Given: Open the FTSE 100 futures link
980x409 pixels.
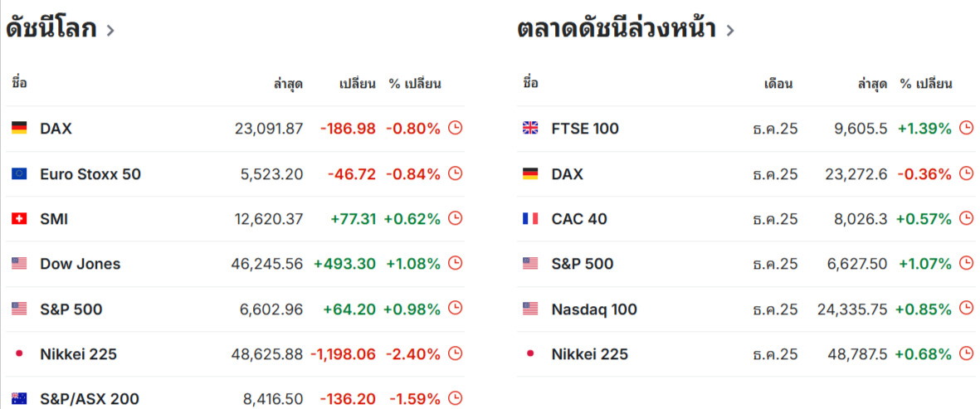Looking at the screenshot, I should (x=585, y=129).
